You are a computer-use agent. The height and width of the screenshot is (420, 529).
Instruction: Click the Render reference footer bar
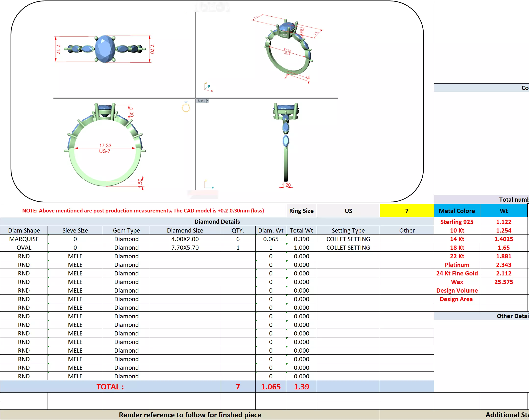pyautogui.click(x=190, y=415)
